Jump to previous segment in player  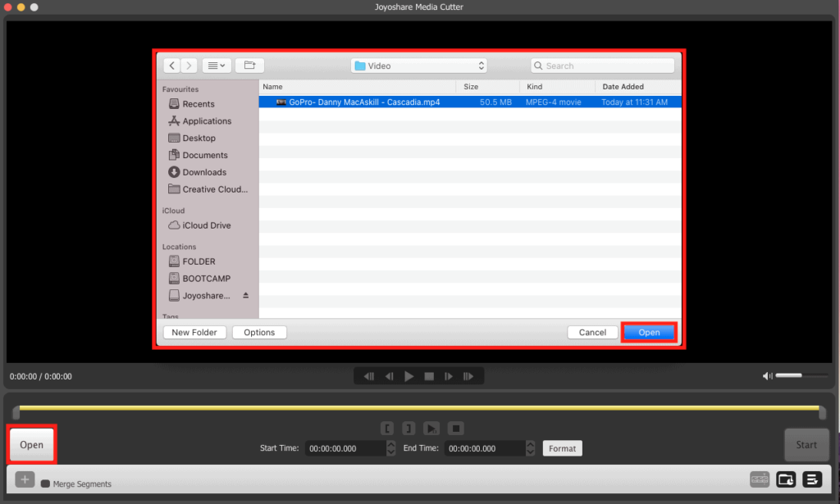tap(368, 376)
